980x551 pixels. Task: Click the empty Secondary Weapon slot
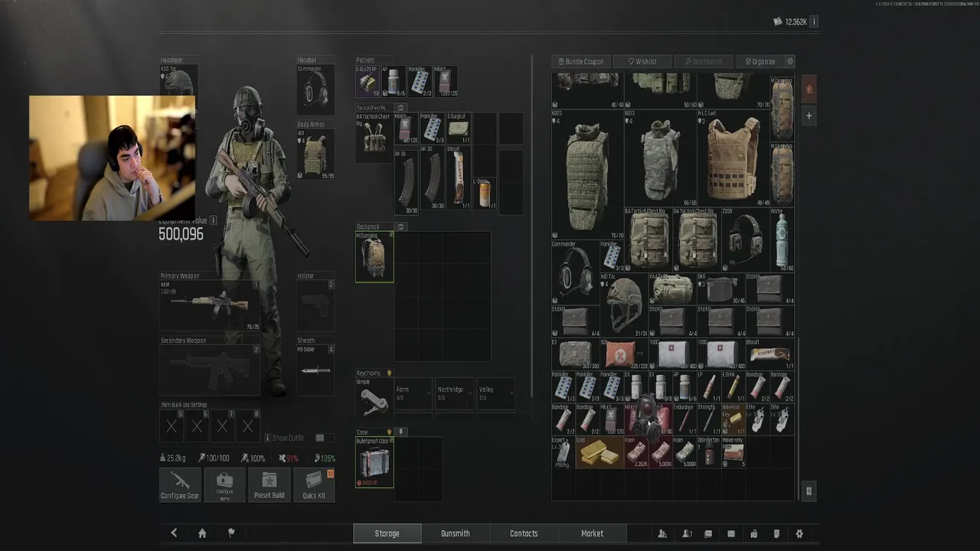coord(209,370)
